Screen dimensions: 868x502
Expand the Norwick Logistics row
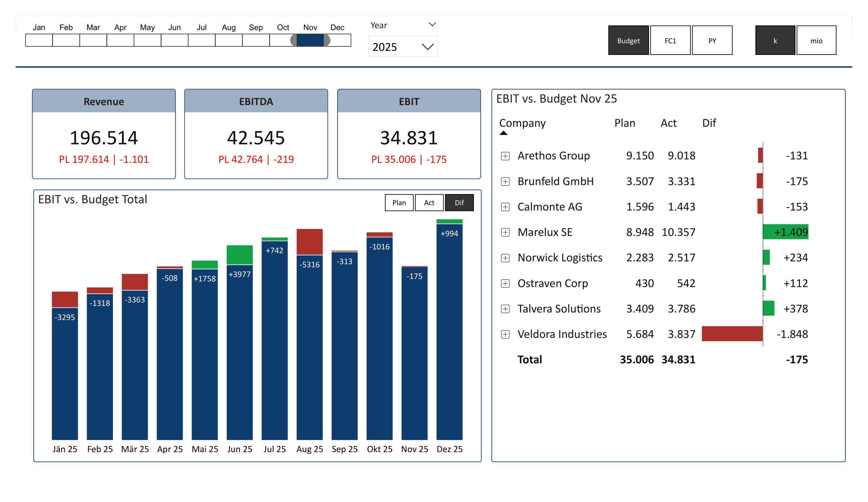(505, 258)
